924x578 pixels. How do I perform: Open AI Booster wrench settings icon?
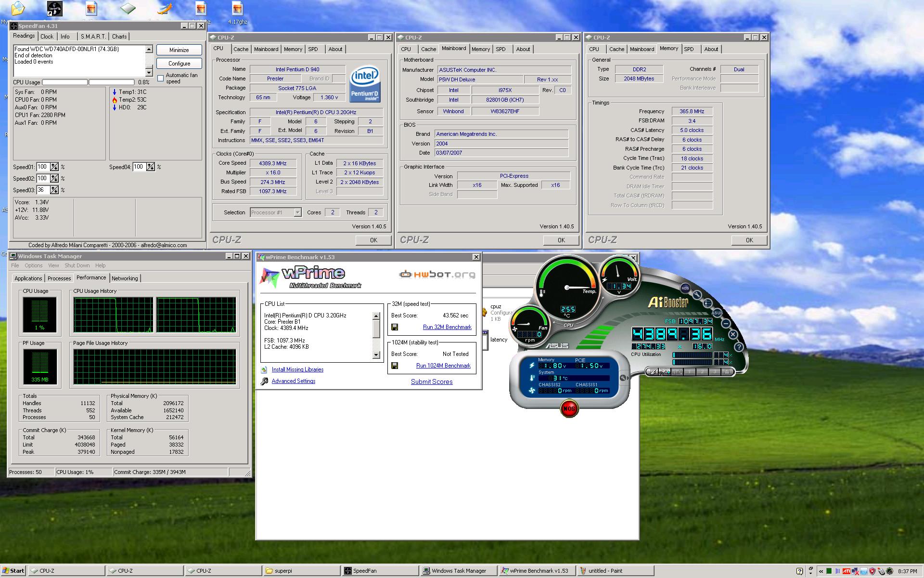tap(697, 295)
